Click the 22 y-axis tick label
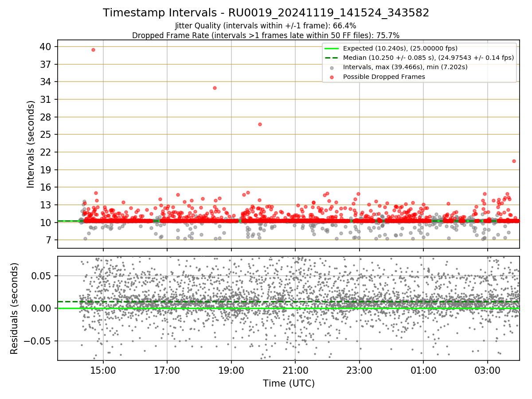The image size is (532, 399). (x=47, y=152)
